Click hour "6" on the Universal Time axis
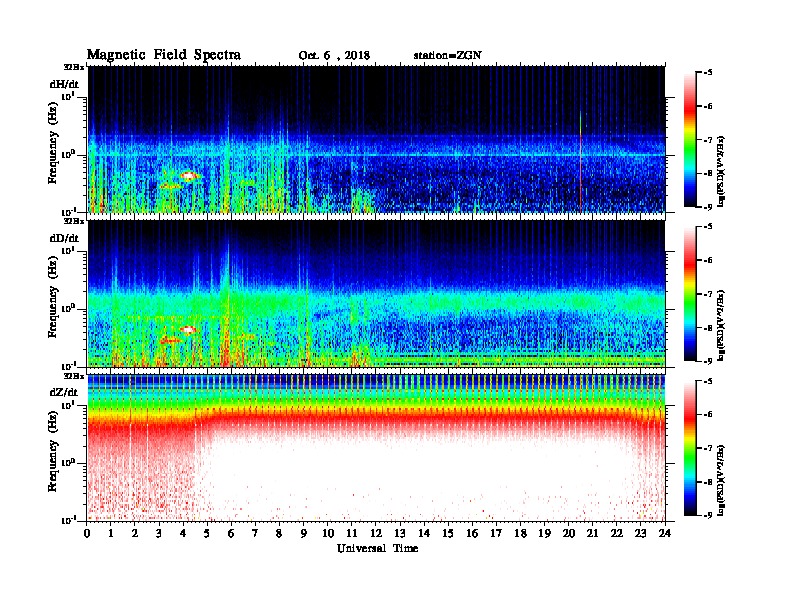Image resolution: width=792 pixels, height=612 pixels. point(232,533)
